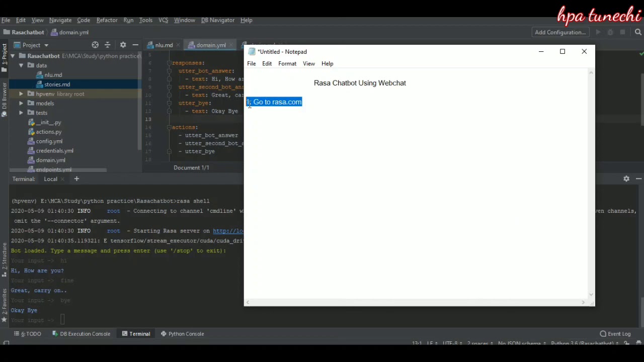Screen dimensions: 644x362
Task: Switch to the domain.yml editor tab
Action: click(x=211, y=45)
